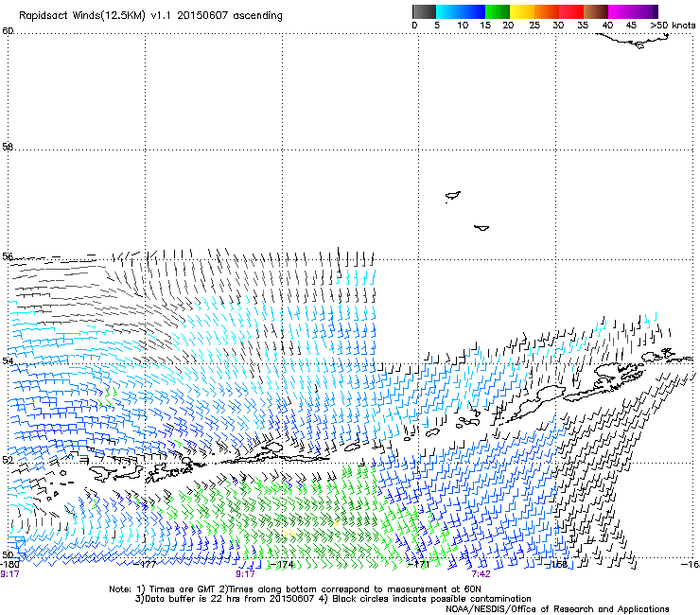The width and height of the screenshot is (700, 615).
Task: Click the latitude label 56
Action: pyautogui.click(x=8, y=256)
